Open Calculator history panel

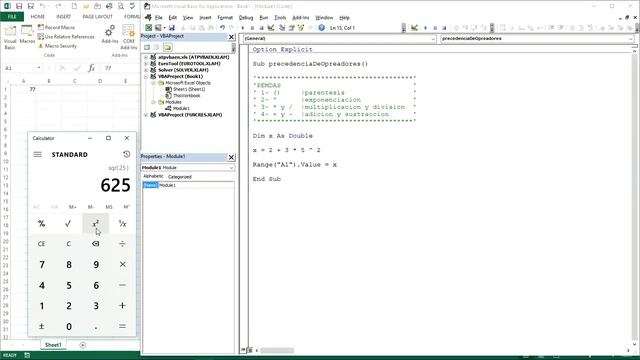[127, 154]
